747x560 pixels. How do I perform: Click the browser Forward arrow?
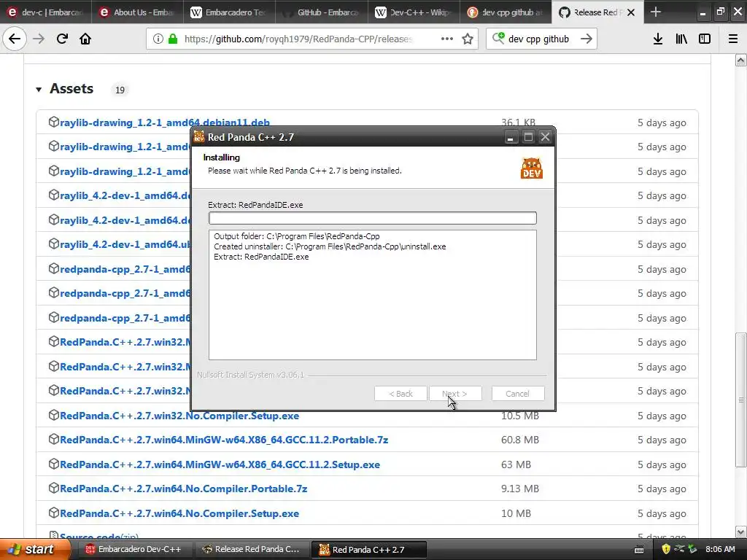tap(39, 39)
